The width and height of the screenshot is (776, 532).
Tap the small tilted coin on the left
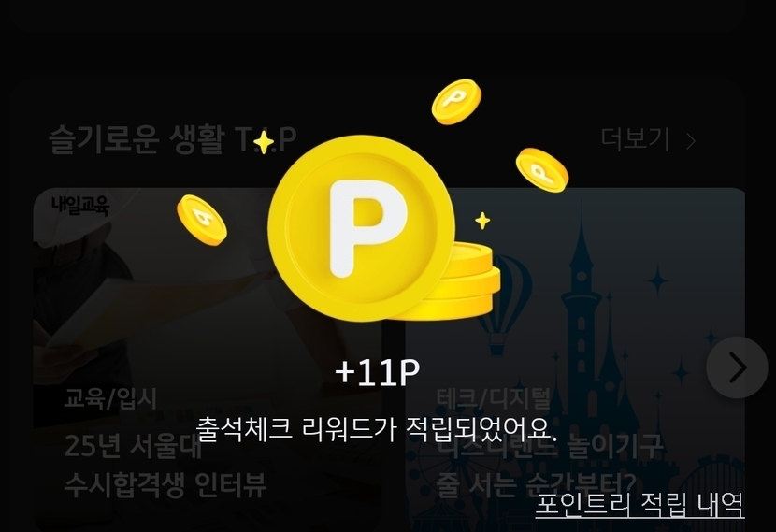point(201,219)
